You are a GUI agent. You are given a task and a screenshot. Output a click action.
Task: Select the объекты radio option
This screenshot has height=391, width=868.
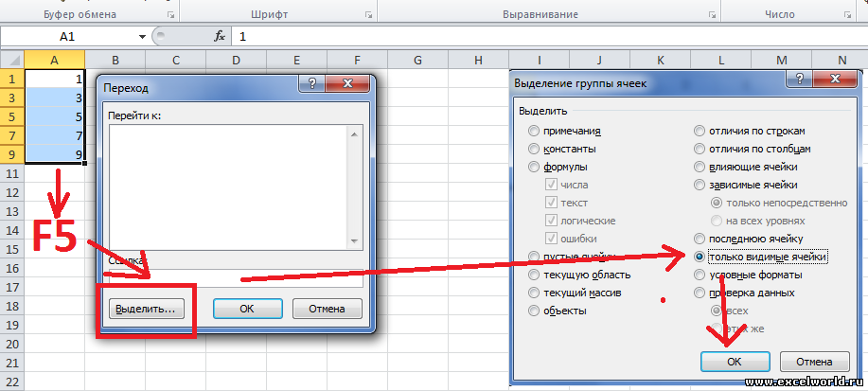(558, 311)
